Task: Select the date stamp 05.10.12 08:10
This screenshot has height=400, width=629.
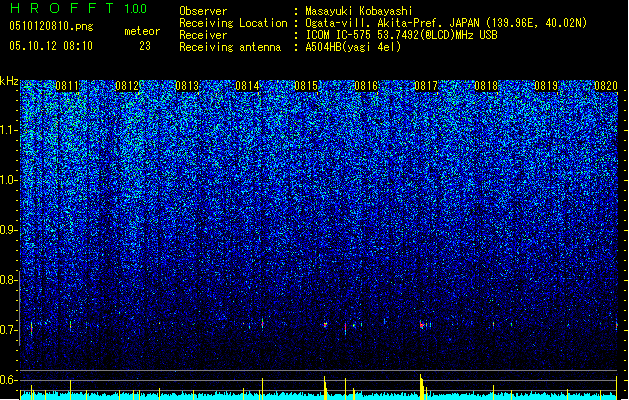Action: [51, 46]
